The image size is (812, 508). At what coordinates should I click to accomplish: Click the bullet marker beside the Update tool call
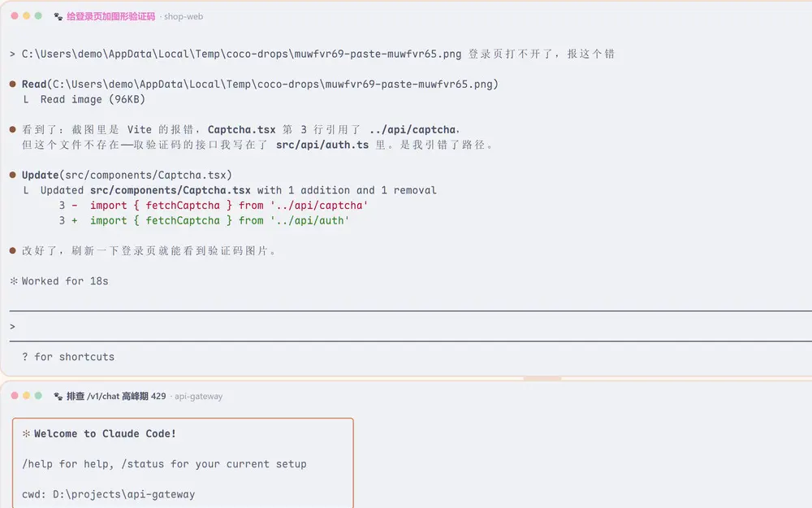coord(13,176)
